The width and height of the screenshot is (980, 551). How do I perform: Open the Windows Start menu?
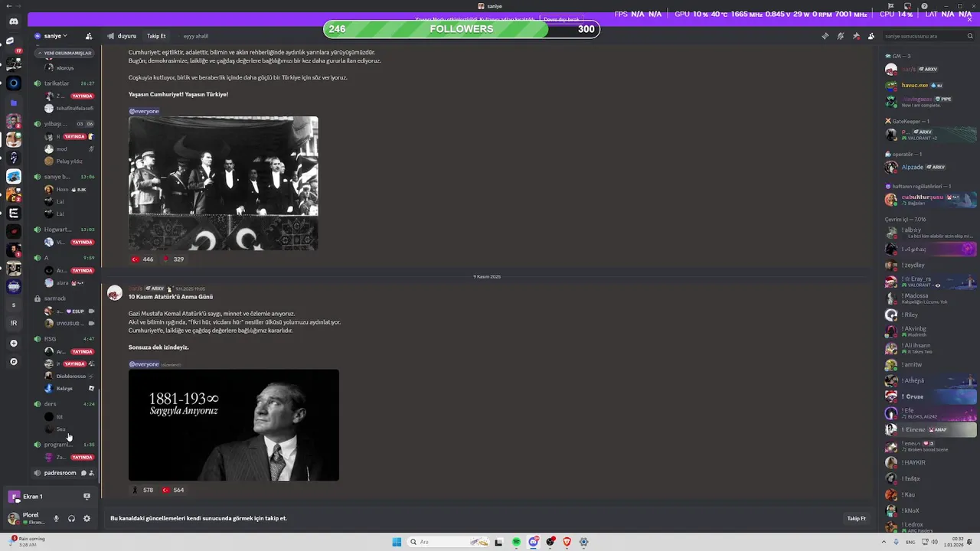397,542
